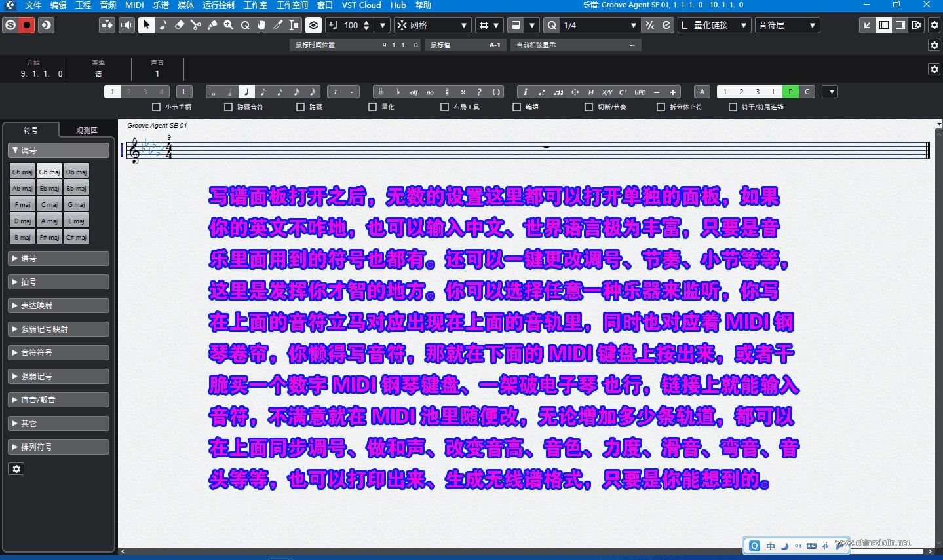Click the Flip Stems icon
Viewport: 943px width, 560px height.
542,92
